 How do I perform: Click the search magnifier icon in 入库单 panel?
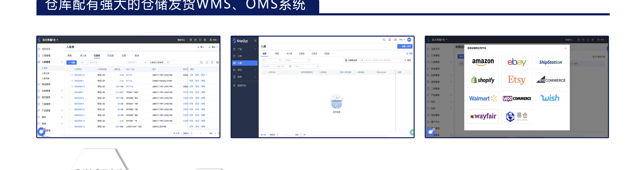(201, 63)
